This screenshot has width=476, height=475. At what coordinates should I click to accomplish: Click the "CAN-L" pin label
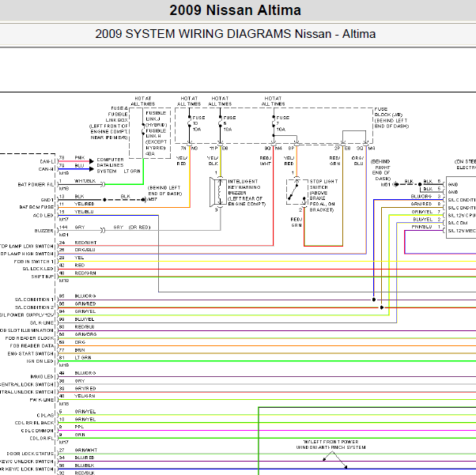pos(47,161)
